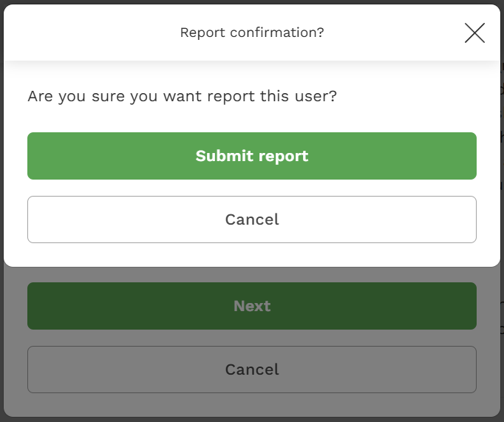Click the dimmed Cancel button at bottom
Image resolution: width=504 pixels, height=422 pixels.
point(252,370)
